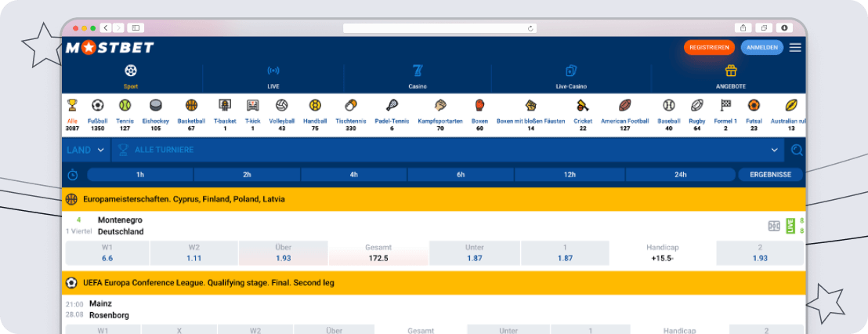Open the Kampfsportarten category
Image resolution: width=868 pixels, height=334 pixels.
pos(440,115)
